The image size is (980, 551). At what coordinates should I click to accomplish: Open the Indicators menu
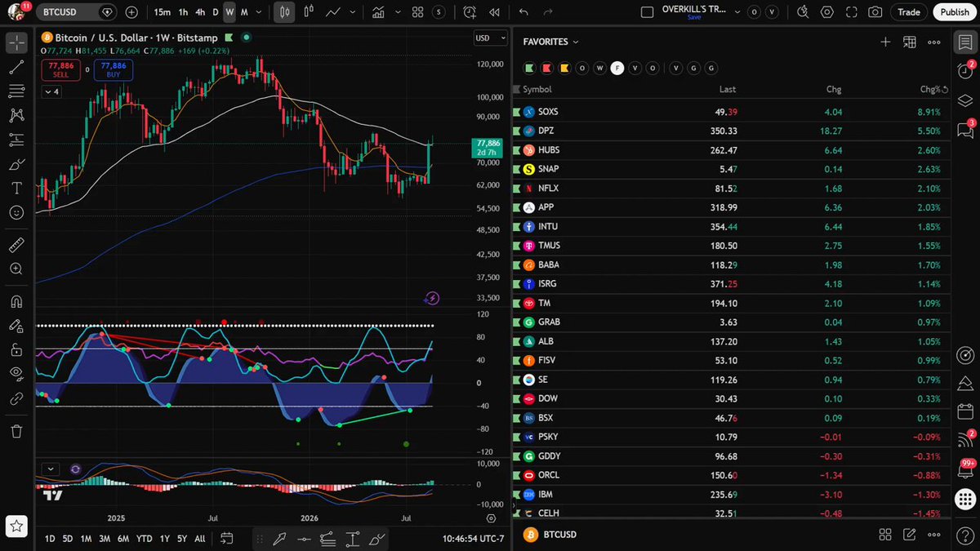click(378, 12)
